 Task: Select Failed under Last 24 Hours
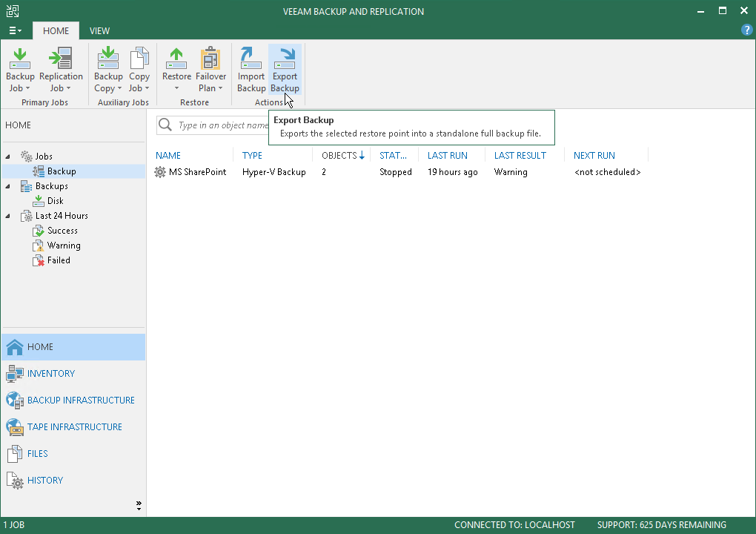click(x=59, y=260)
